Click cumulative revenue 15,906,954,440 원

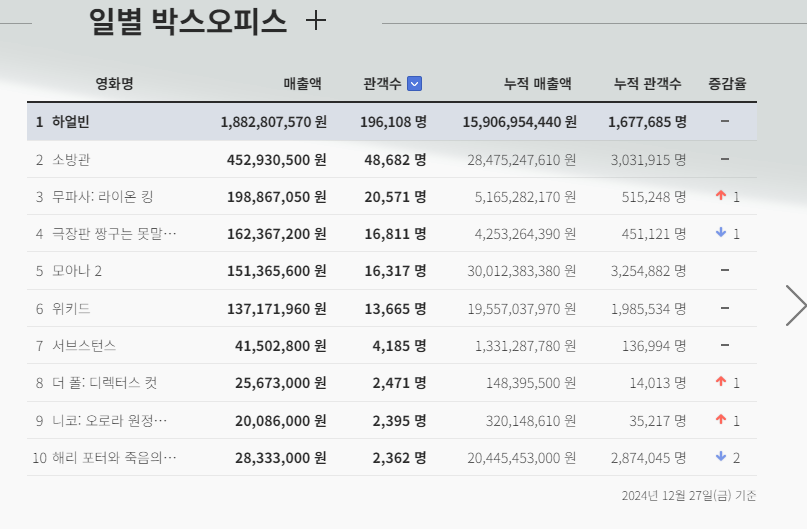519,122
